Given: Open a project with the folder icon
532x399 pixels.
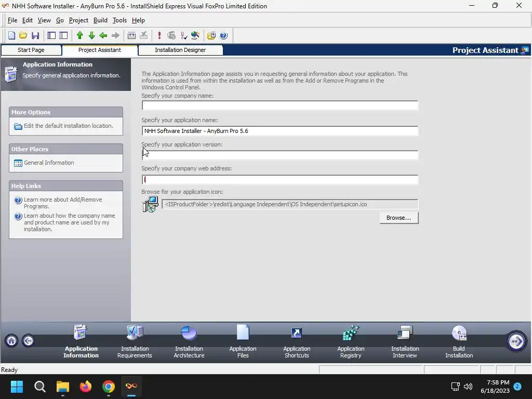Looking at the screenshot, I should point(23,35).
